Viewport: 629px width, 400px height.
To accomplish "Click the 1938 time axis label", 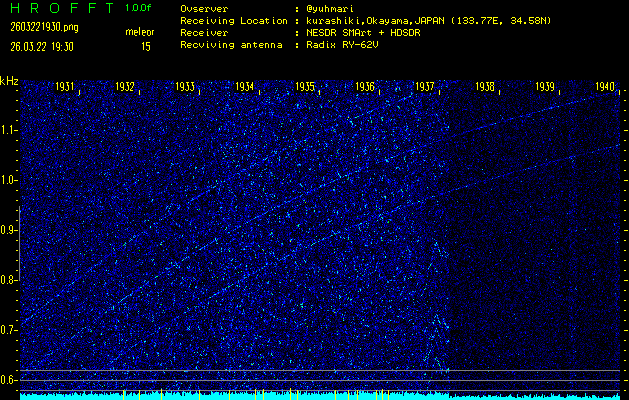I will (485, 87).
